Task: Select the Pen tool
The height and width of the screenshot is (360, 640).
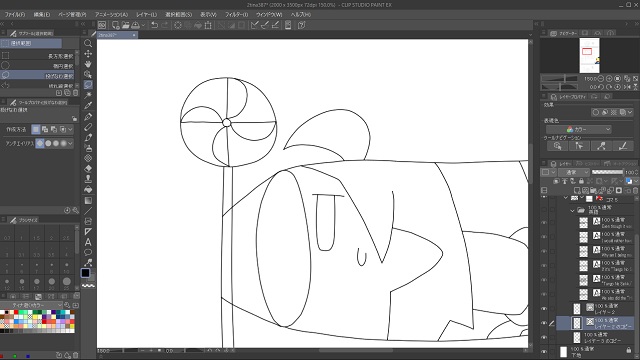Action: tap(88, 117)
